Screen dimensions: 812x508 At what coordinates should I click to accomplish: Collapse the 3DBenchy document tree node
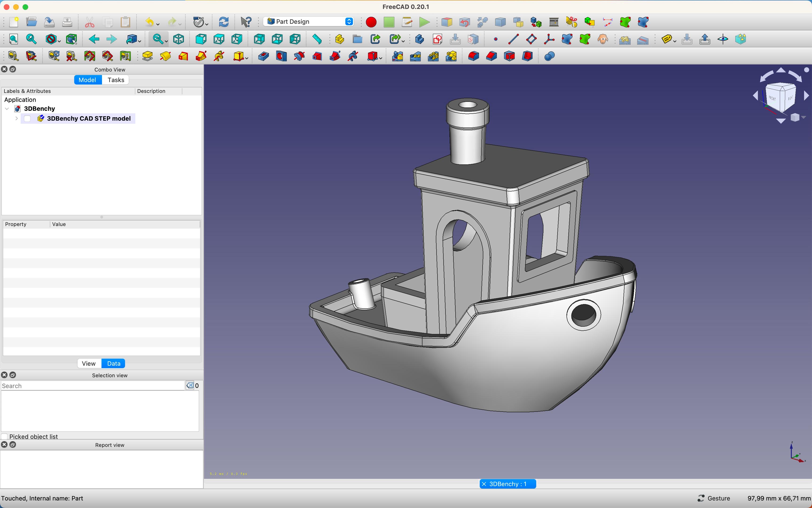7,108
